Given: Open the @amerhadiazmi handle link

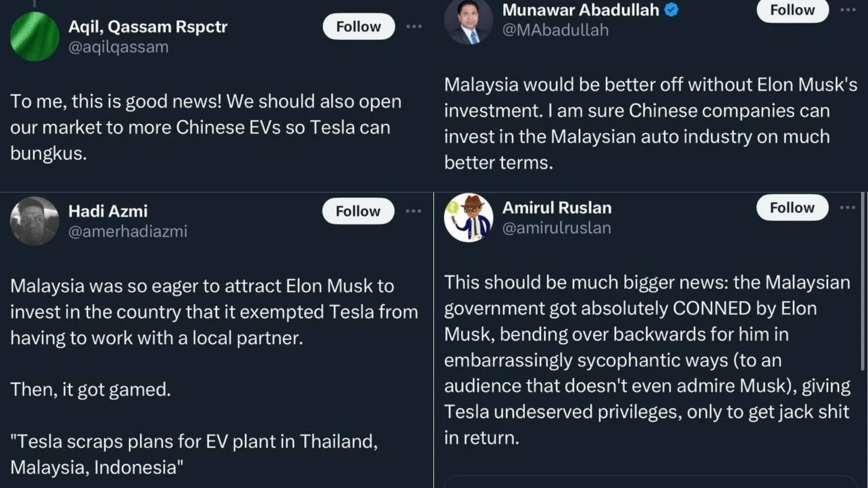Looking at the screenshot, I should [127, 232].
